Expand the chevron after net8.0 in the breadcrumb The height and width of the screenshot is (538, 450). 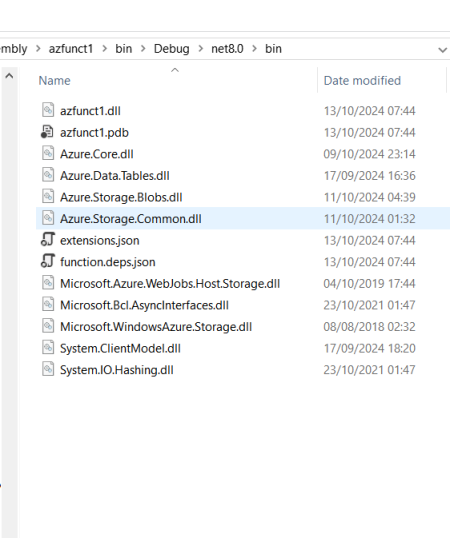pyautogui.click(x=254, y=49)
